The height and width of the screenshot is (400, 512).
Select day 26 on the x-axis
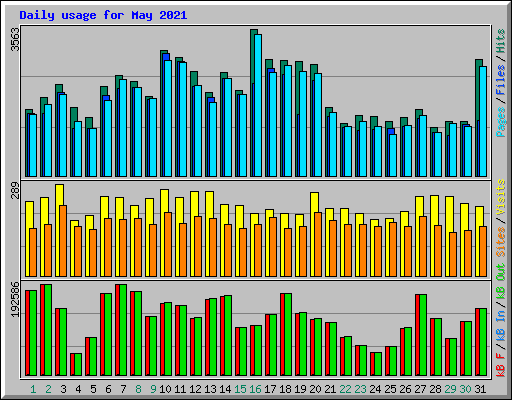405,389
